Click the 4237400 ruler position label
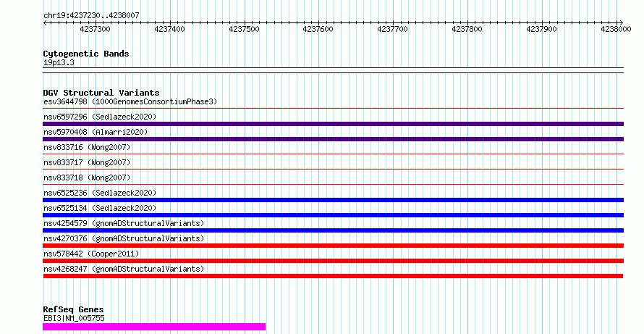Viewport: 644px width, 334px height. pyautogui.click(x=169, y=29)
